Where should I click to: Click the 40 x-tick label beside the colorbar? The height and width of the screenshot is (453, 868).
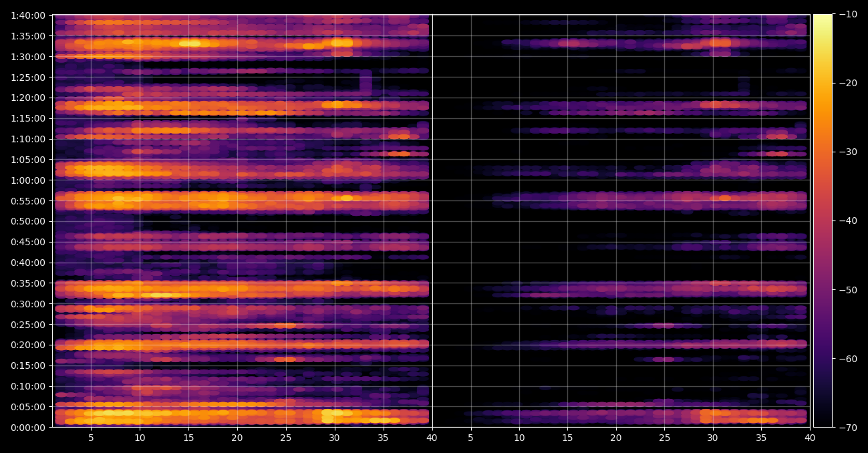pyautogui.click(x=810, y=438)
